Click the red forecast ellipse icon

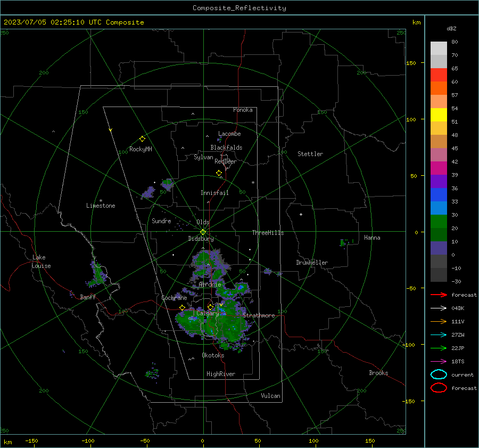tap(439, 388)
